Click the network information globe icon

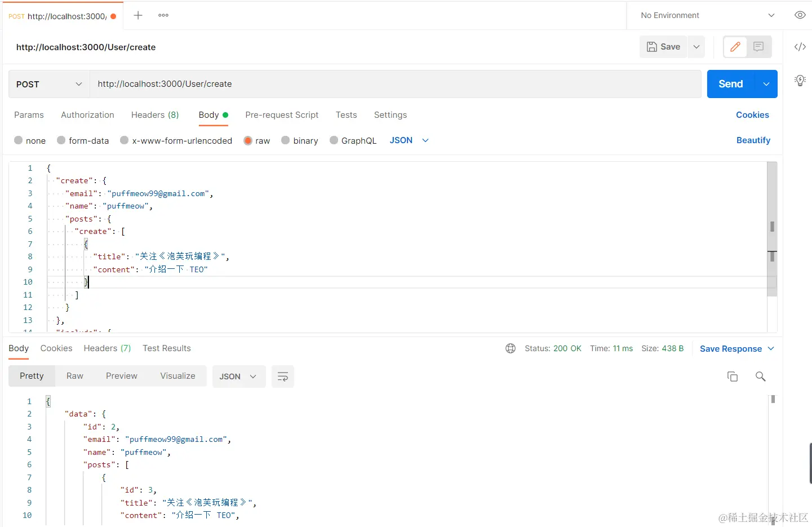(510, 348)
